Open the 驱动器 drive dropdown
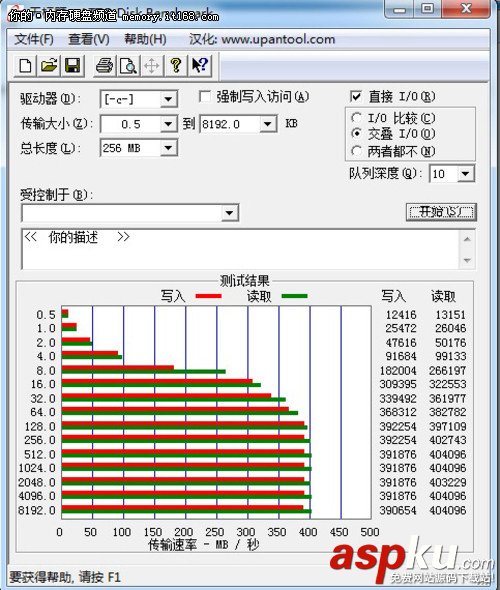Image resolution: width=500 pixels, height=590 pixels. click(168, 100)
